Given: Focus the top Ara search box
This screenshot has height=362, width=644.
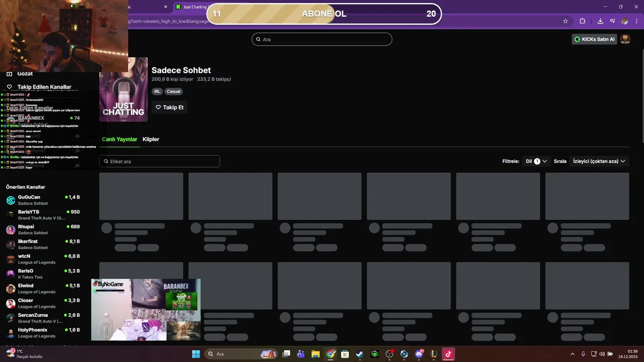Looking at the screenshot, I should click(322, 39).
